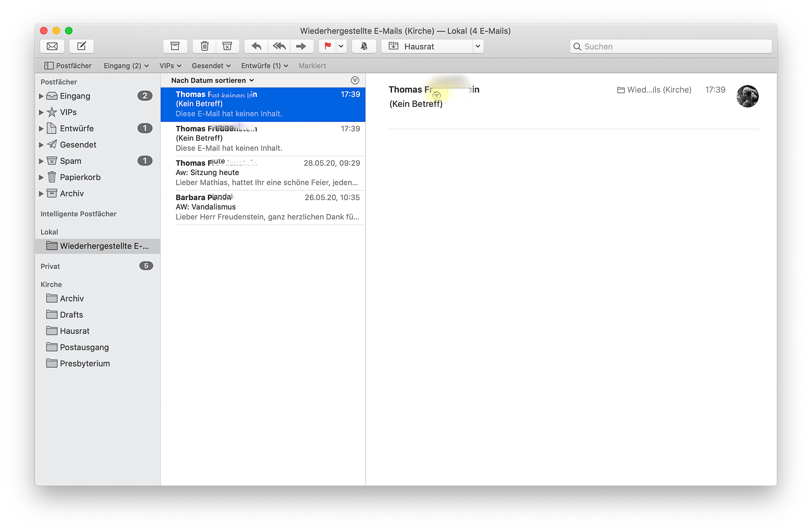Archive the selected email

[x=175, y=46]
